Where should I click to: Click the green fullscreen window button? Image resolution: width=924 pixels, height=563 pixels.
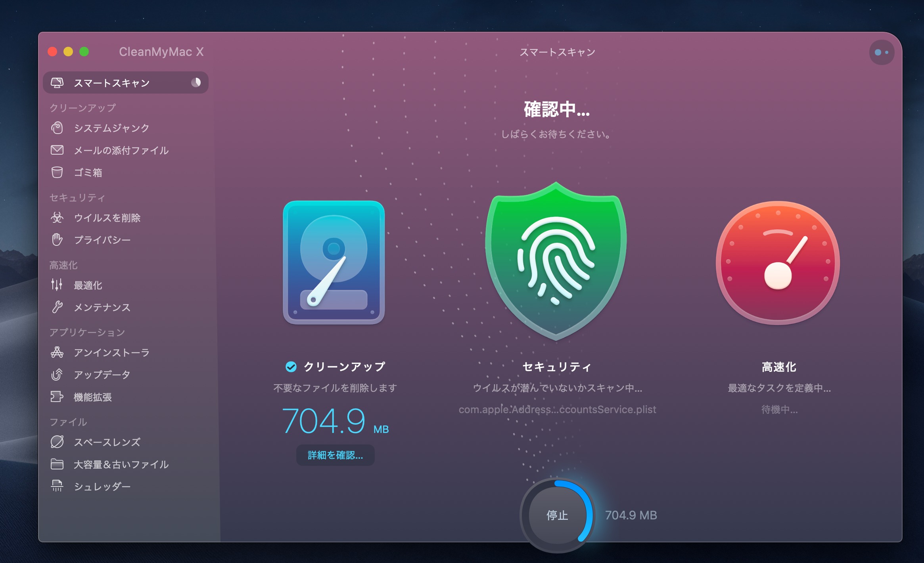pyautogui.click(x=84, y=52)
